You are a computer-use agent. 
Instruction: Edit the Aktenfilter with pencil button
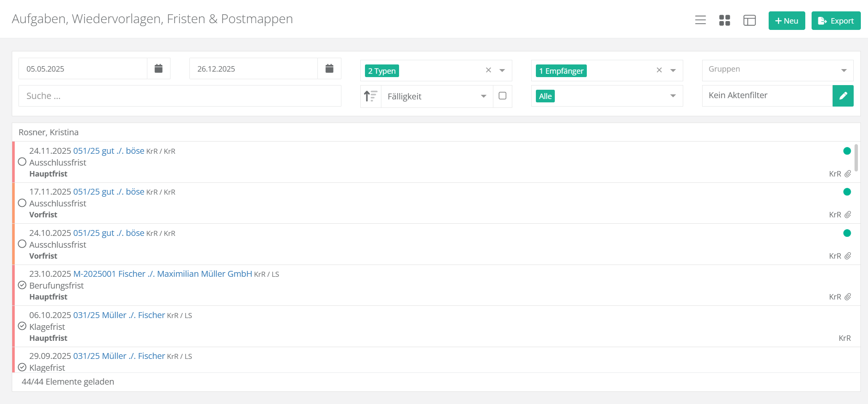pos(843,96)
